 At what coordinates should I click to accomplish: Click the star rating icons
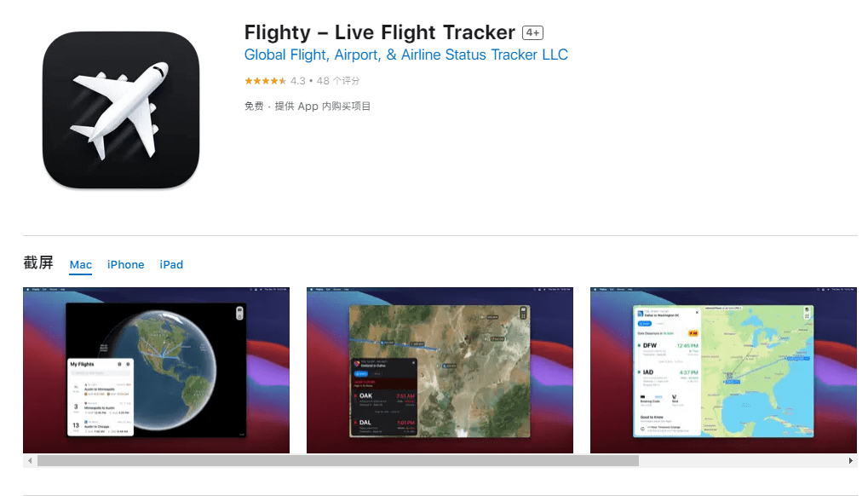[x=265, y=81]
